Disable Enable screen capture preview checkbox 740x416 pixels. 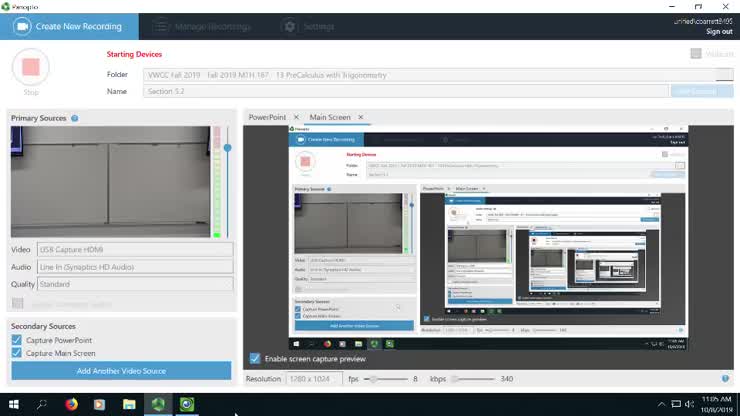pyautogui.click(x=255, y=358)
